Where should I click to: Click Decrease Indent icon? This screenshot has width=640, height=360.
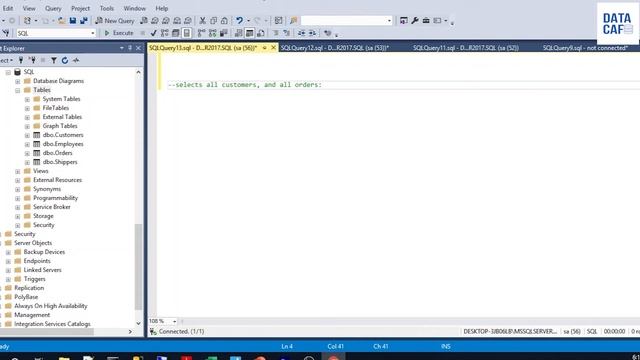[x=301, y=33]
